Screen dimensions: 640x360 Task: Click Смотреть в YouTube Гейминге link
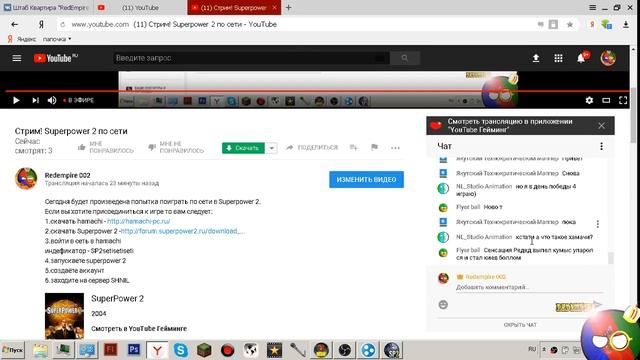[x=139, y=329]
